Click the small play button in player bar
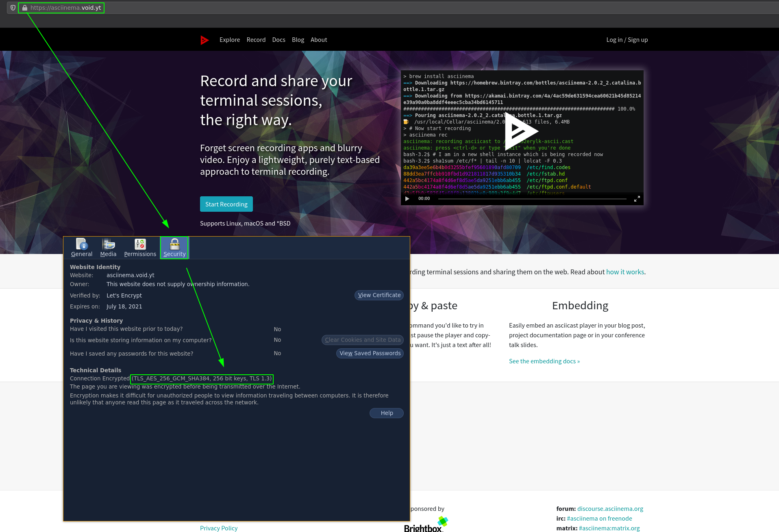This screenshot has width=779, height=532. point(407,199)
